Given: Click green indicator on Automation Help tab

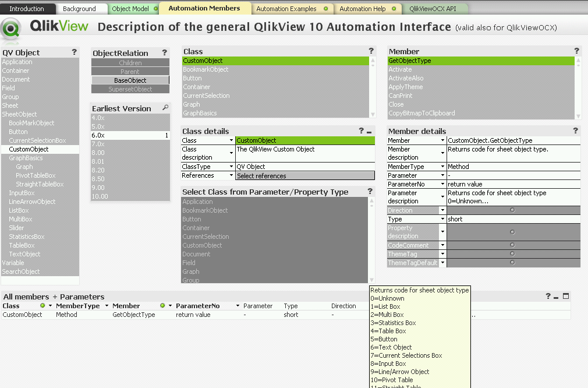Looking at the screenshot, I should coord(394,9).
